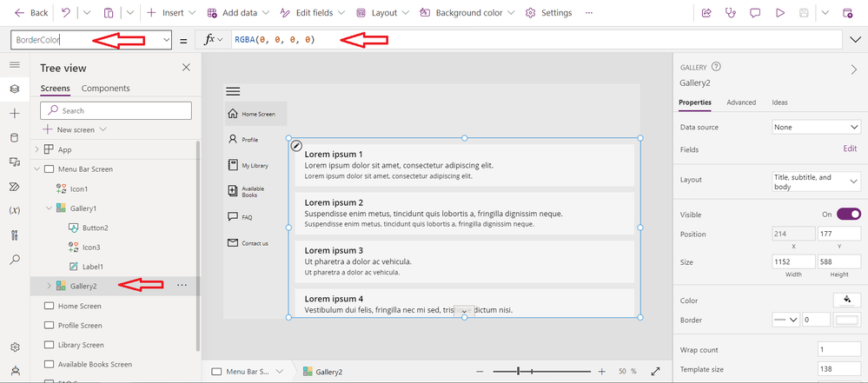Open the Media icon in left rail
Viewport: 868px width, 383px height.
pos(15,162)
